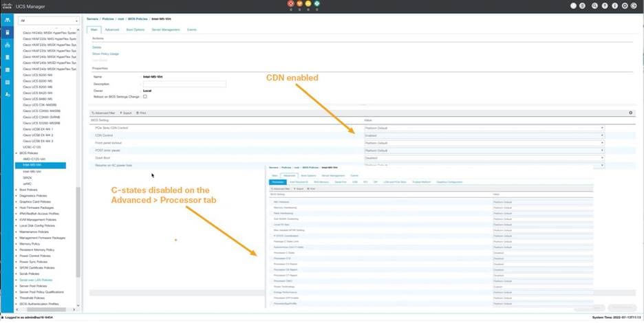Image resolution: width=644 pixels, height=323 pixels.
Task: Click the logout icon in the header
Action: tap(635, 5)
